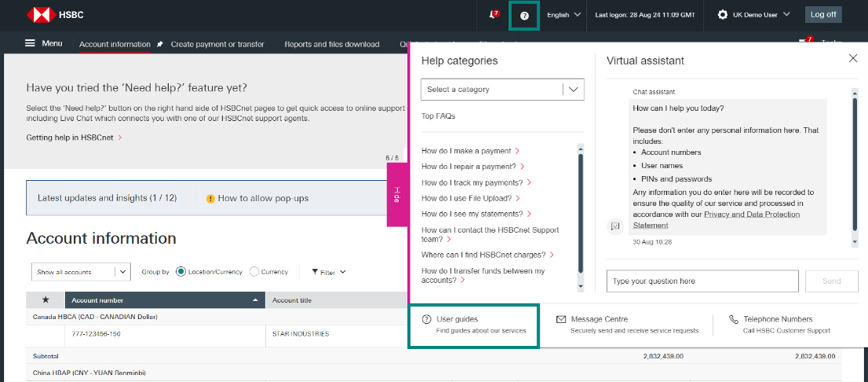Click the pin icon beside Account information
Viewport: 868px width, 382px height.
pos(159,45)
